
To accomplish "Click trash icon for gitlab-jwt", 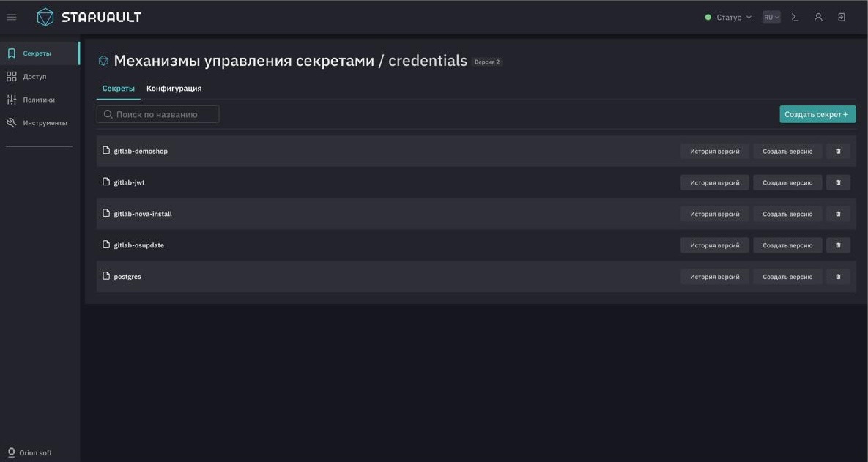I will coord(838,182).
